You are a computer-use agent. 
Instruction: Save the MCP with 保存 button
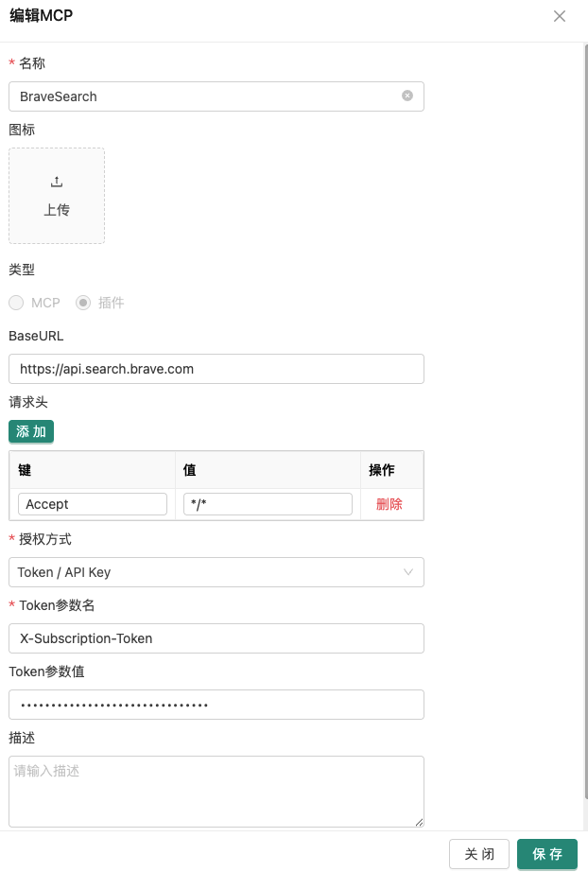(547, 854)
